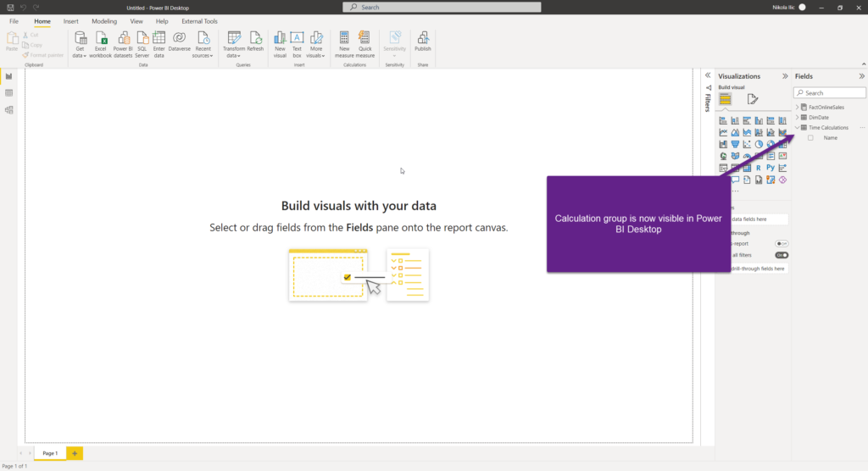Viewport: 868px width, 471px height.
Task: Click the Add data fields here well
Action: 759,219
